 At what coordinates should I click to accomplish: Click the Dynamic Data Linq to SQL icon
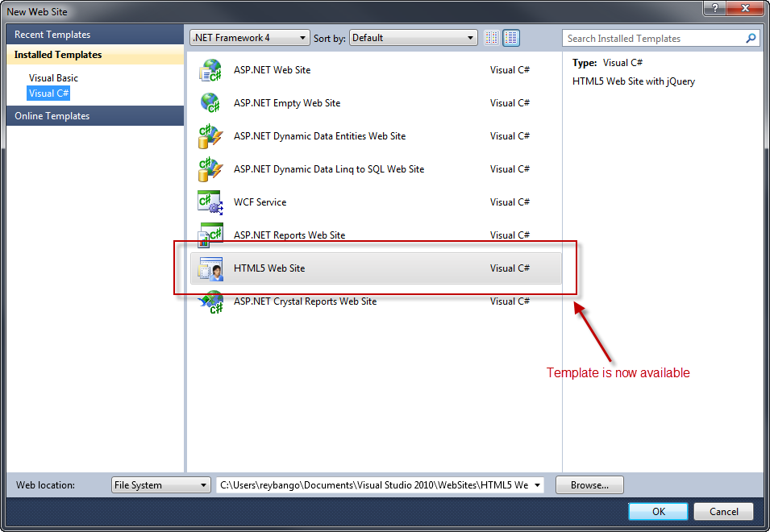(x=210, y=169)
